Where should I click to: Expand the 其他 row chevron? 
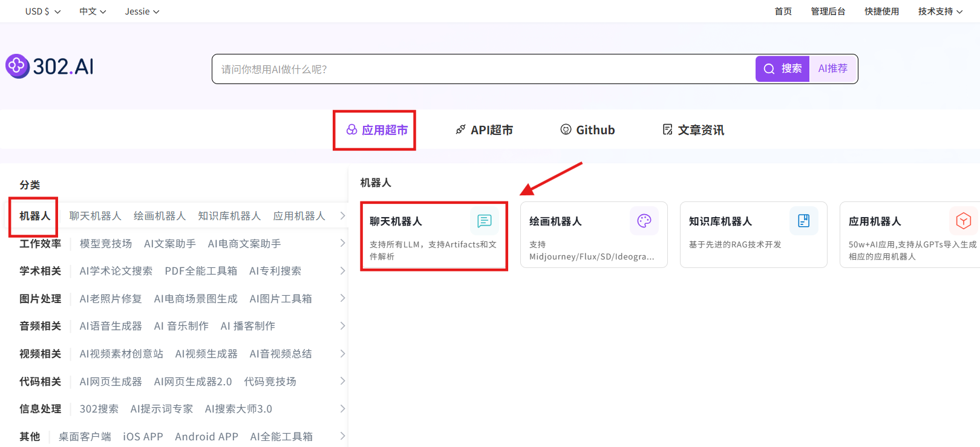(x=342, y=436)
